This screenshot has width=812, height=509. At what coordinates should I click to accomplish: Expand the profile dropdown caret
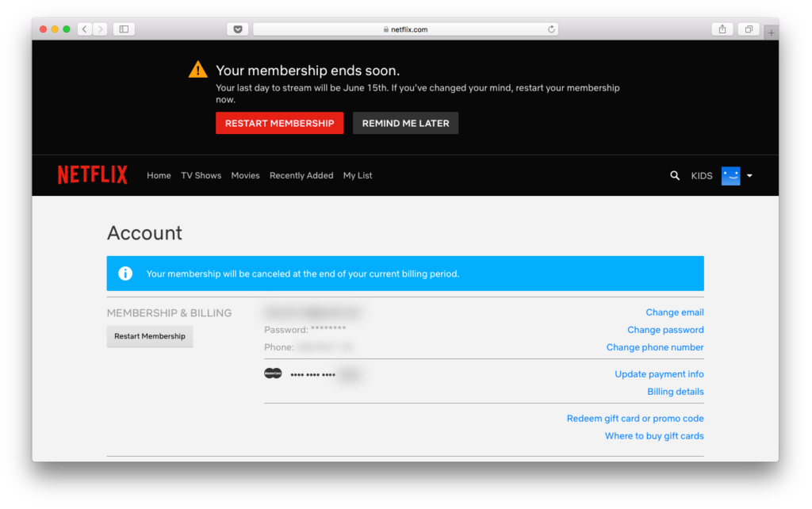tap(749, 176)
